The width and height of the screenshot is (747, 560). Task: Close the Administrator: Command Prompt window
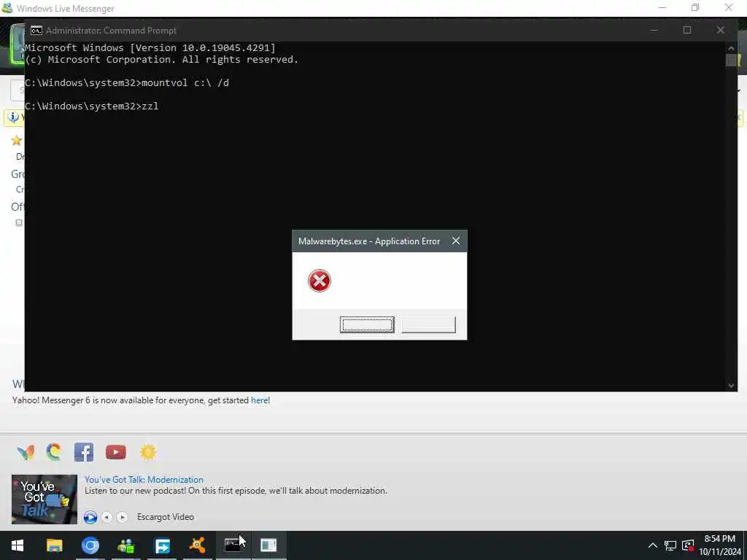pyautogui.click(x=720, y=30)
